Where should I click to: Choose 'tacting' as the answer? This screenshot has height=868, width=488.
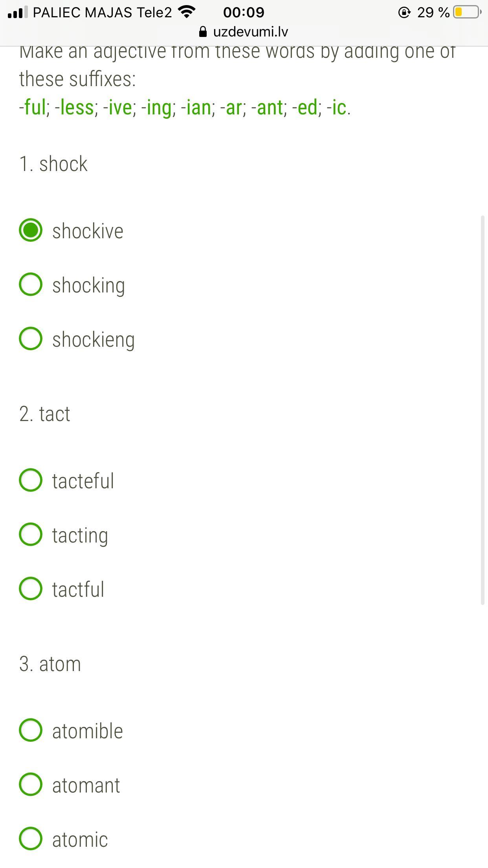pyautogui.click(x=31, y=535)
